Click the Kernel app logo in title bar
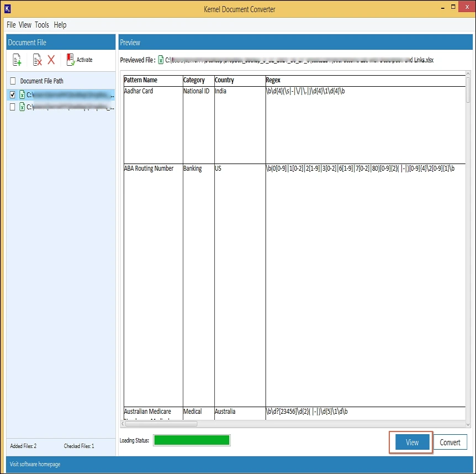 pos(8,9)
